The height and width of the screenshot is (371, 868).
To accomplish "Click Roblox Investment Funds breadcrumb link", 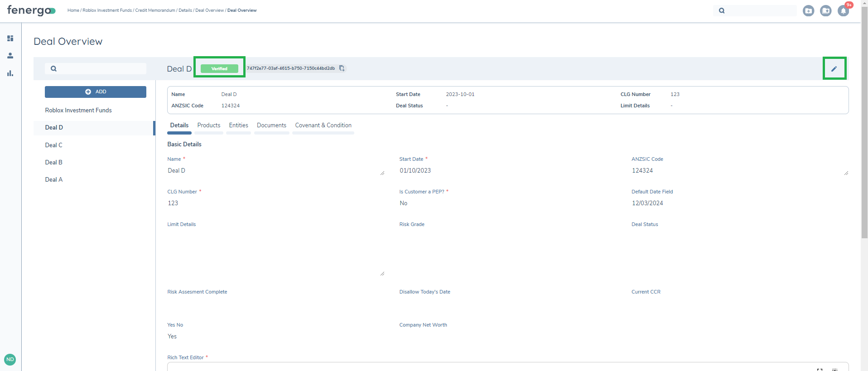I will 107,10.
